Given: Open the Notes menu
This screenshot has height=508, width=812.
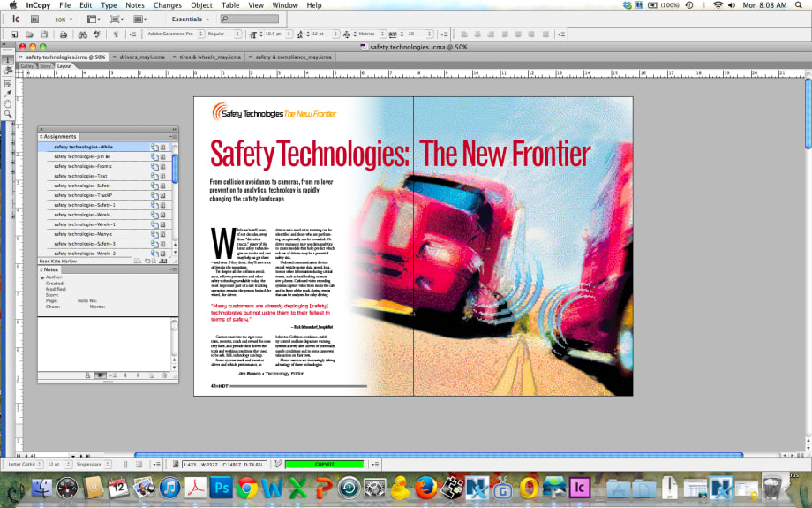Looking at the screenshot, I should point(135,5).
